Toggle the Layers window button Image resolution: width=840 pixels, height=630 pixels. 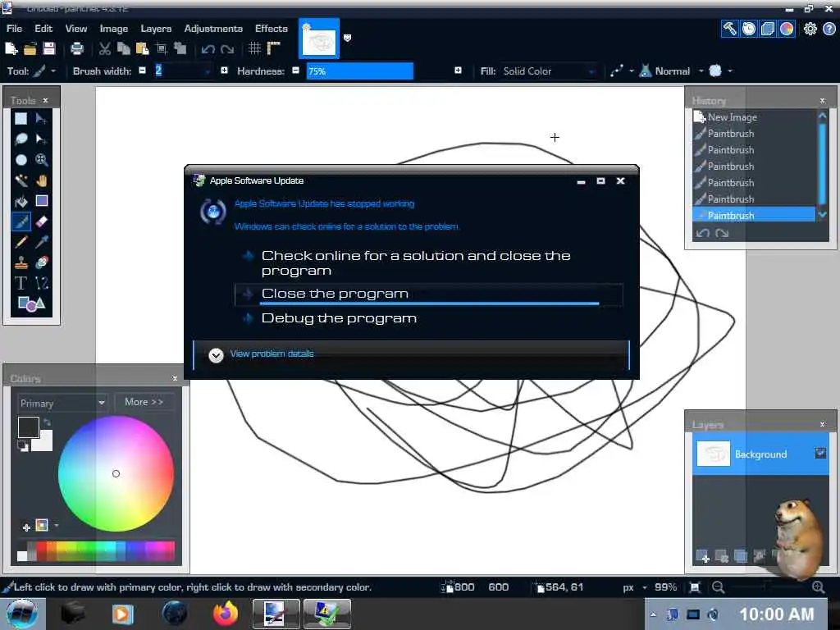768,29
